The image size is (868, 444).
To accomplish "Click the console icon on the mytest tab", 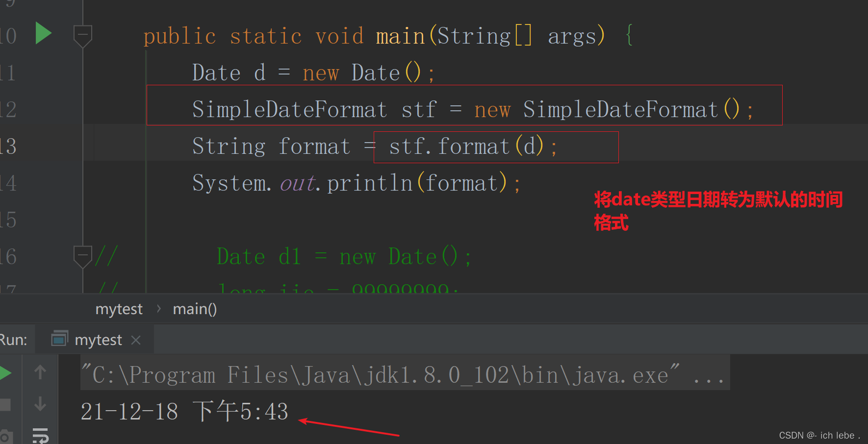I will [59, 339].
